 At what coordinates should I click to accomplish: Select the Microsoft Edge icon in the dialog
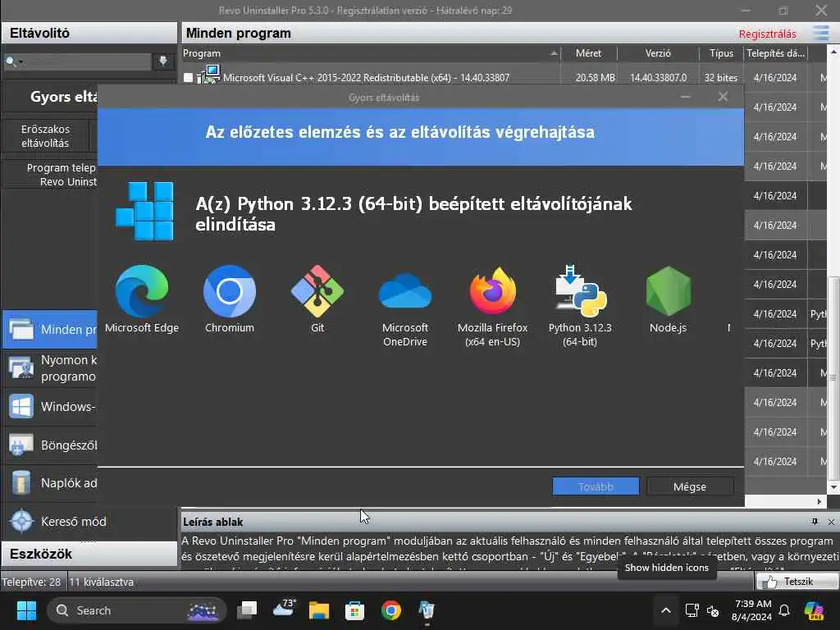point(142,291)
